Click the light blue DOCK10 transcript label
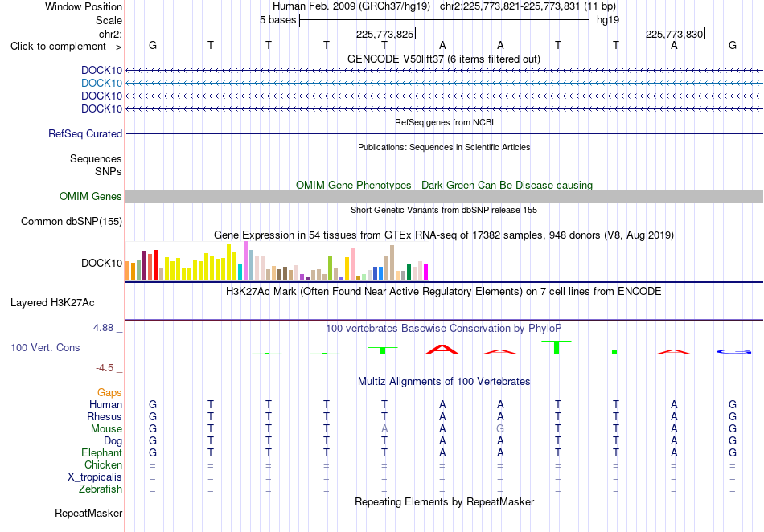This screenshot has height=532, width=764. click(101, 84)
